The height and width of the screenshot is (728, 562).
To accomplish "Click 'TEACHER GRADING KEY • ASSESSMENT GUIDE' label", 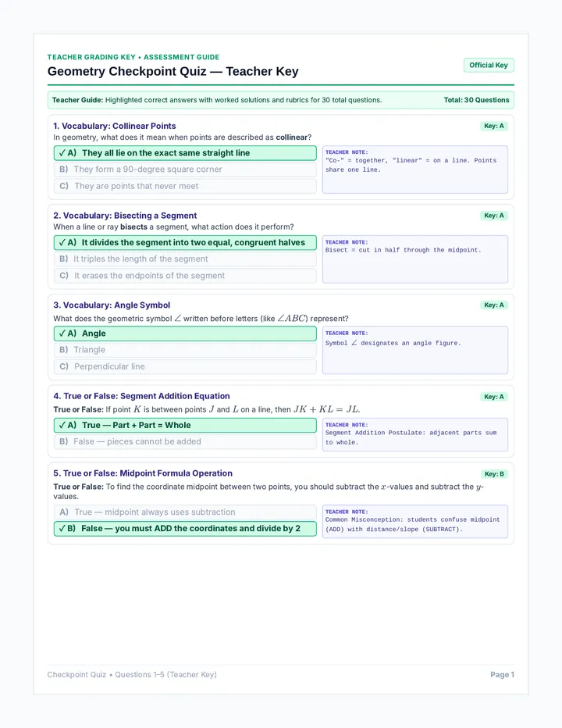I will 133,57.
